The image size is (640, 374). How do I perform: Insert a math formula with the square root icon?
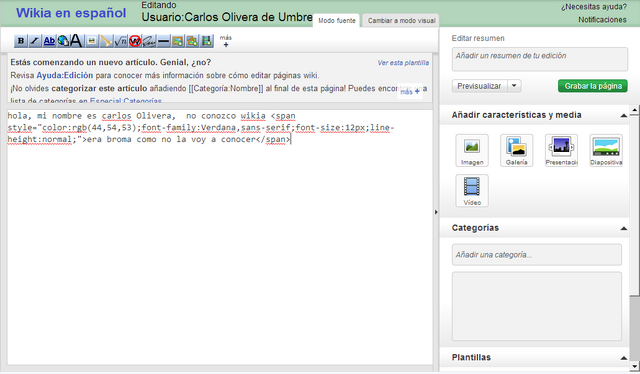pyautogui.click(x=120, y=41)
